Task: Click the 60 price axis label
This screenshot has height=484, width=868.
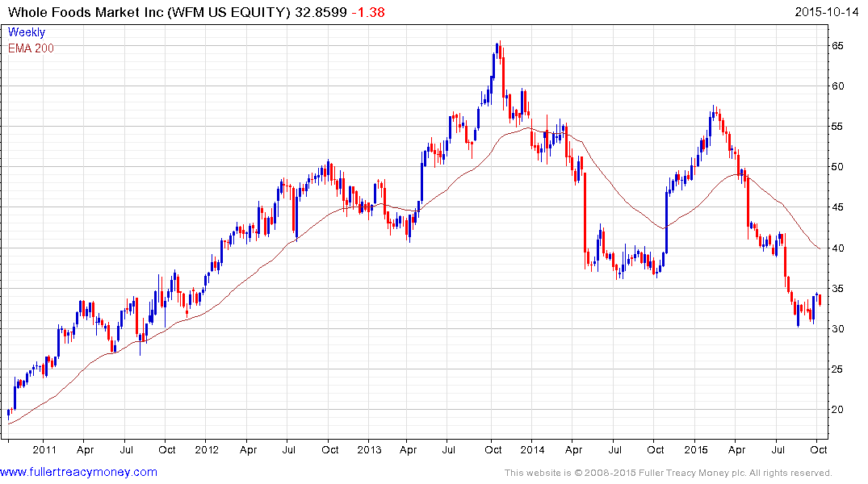Action: (x=837, y=86)
